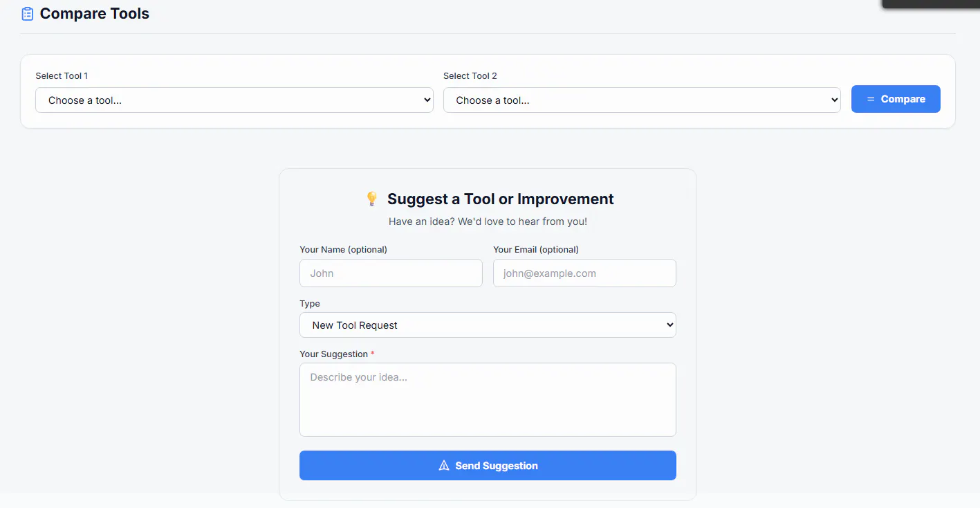The image size is (980, 508).
Task: Click the Your Email (optional) label
Action: click(536, 249)
